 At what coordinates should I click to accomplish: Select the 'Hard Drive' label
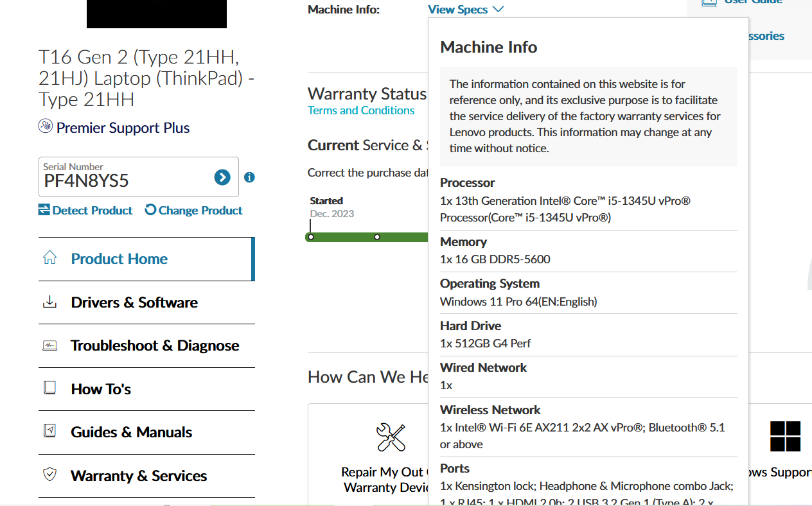470,326
